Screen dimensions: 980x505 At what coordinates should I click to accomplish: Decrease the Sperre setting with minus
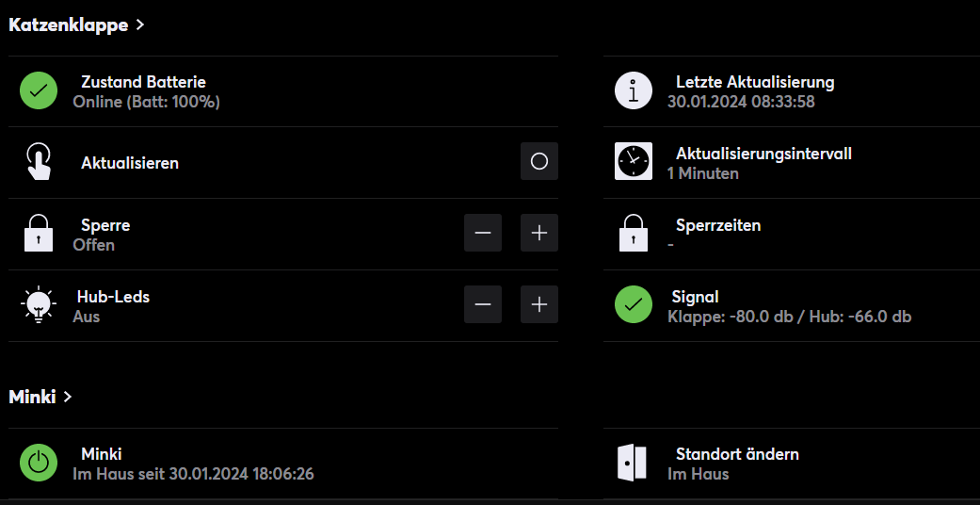click(483, 233)
